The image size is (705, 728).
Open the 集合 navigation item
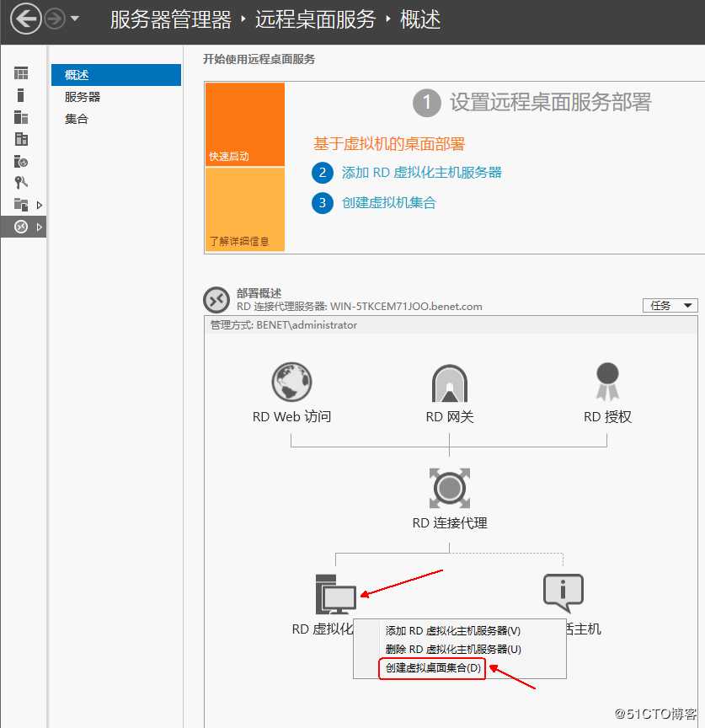click(77, 119)
